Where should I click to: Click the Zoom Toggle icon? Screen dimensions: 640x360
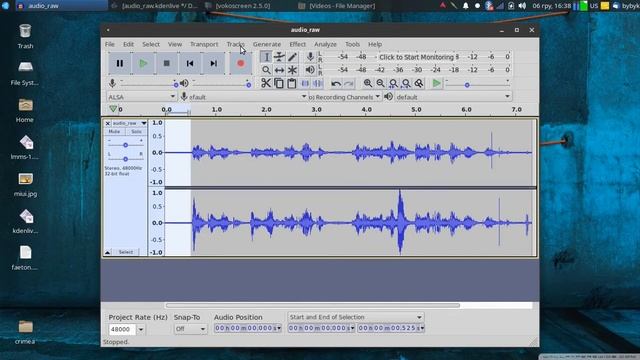(x=419, y=83)
